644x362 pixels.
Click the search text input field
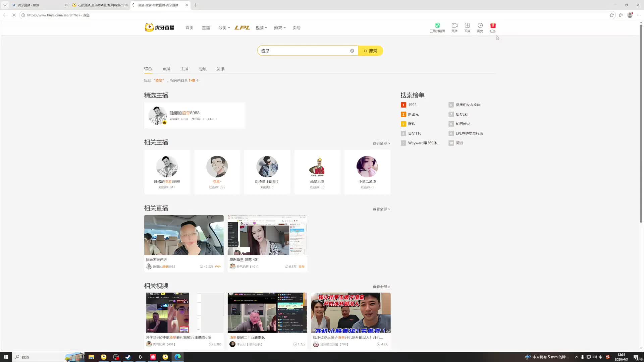(304, 51)
